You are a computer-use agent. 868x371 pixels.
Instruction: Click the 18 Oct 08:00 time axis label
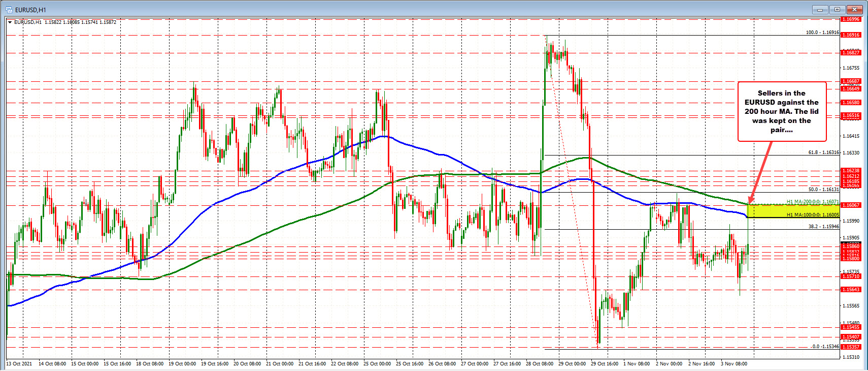click(x=150, y=364)
